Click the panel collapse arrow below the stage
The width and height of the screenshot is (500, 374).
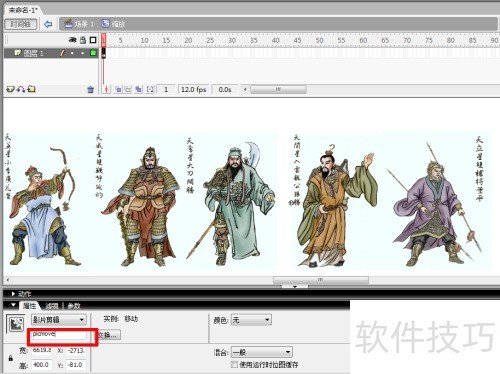[295, 287]
